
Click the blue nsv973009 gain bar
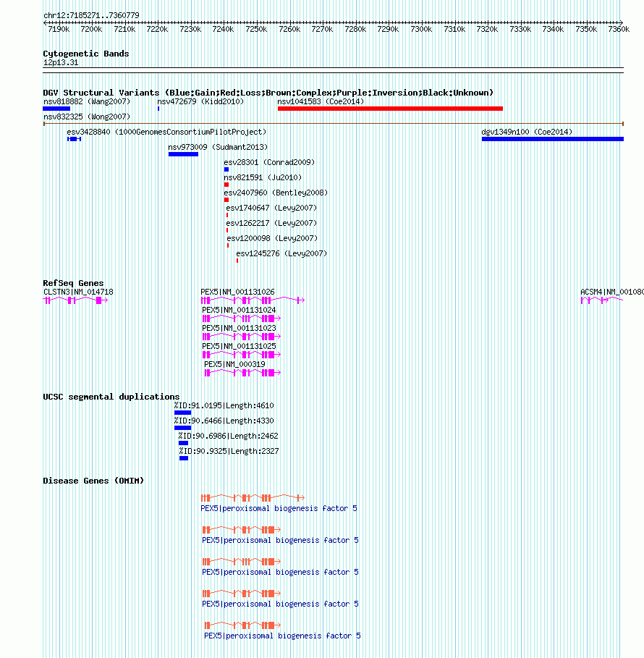point(183,154)
